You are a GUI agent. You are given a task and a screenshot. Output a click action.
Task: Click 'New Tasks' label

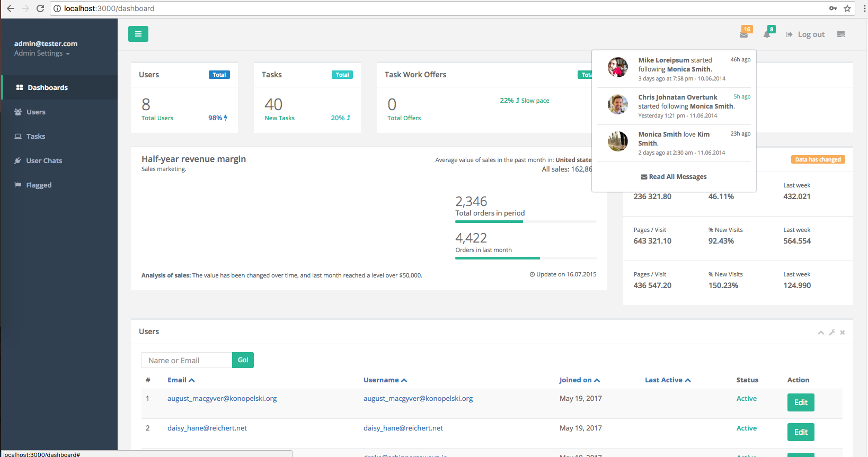pos(280,118)
